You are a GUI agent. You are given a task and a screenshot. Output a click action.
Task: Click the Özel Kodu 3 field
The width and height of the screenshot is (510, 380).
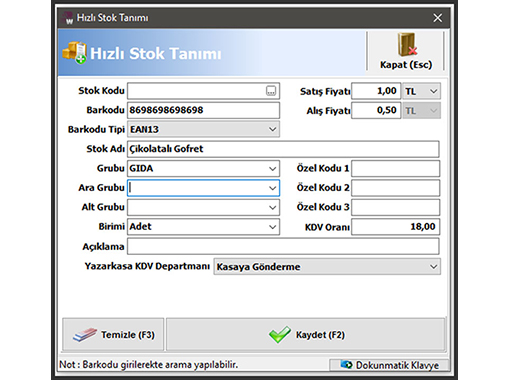396,207
